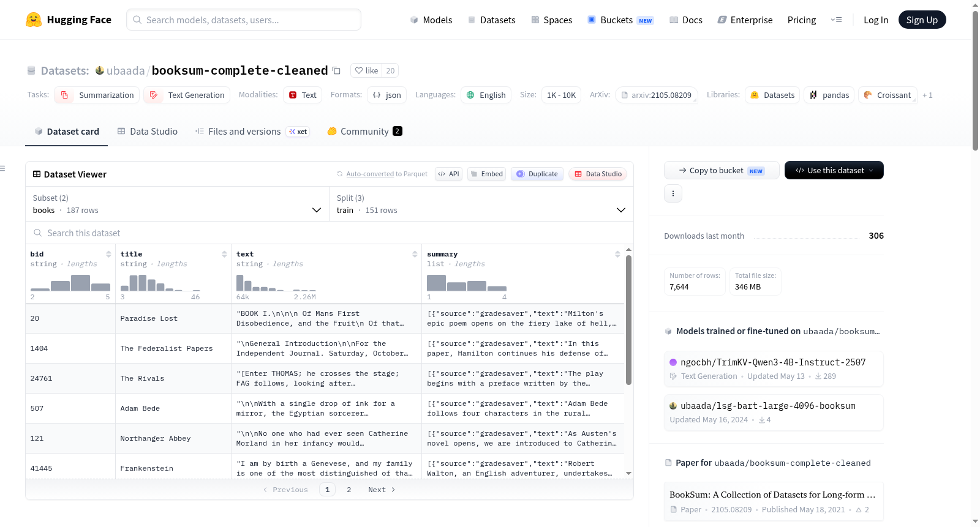Click the left sidebar table-of-contents icon
Image resolution: width=980 pixels, height=527 pixels.
(x=2, y=168)
